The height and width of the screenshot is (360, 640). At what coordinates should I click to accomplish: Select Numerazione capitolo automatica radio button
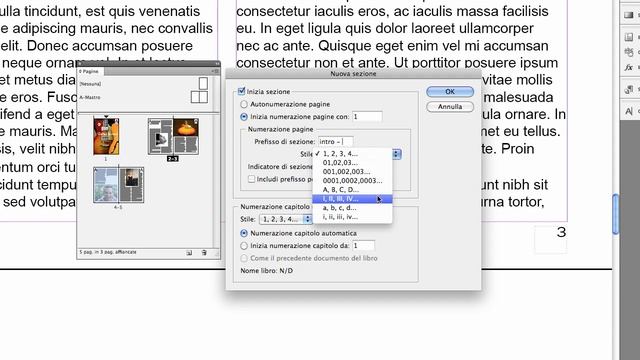pyautogui.click(x=244, y=233)
